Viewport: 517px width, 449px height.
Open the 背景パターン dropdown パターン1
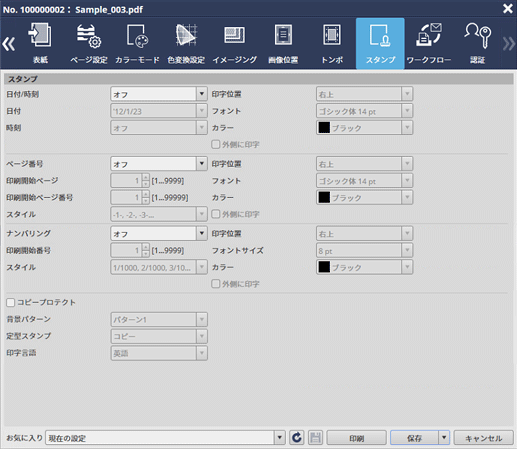tap(159, 319)
